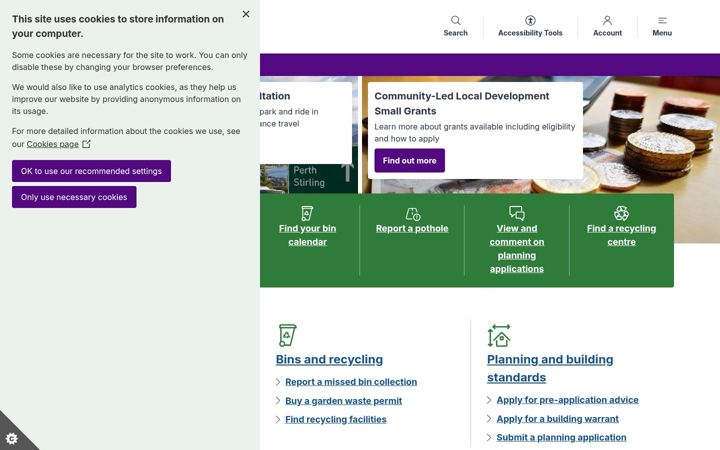Click the external link icon beside Cookies page
Viewport: 720px width, 450px height.
click(x=86, y=144)
